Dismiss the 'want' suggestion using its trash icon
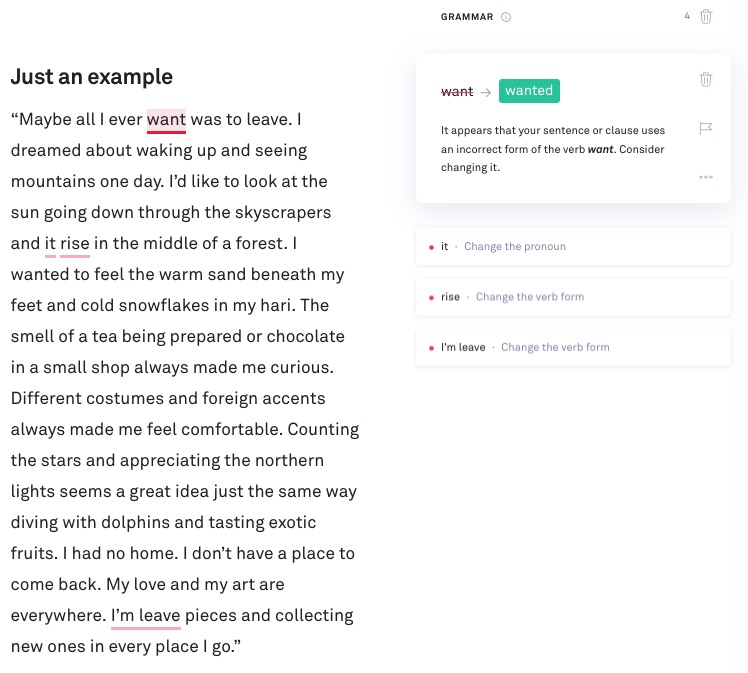748x673 pixels. point(706,79)
